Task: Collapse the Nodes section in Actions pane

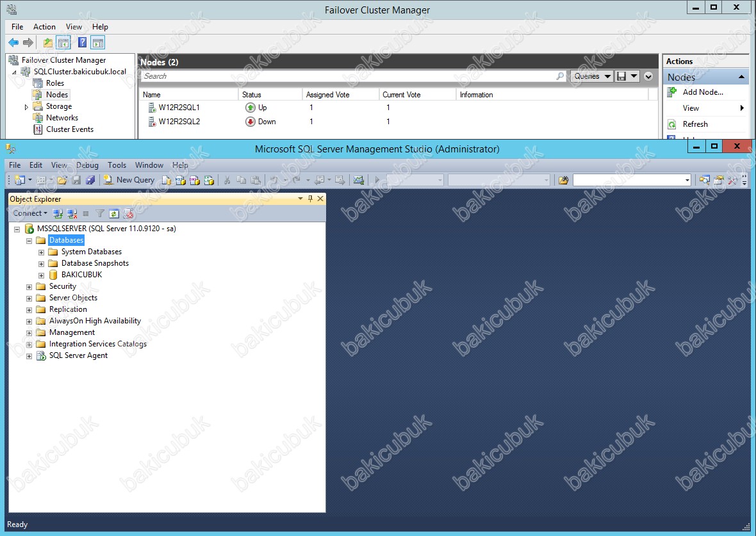Action: [741, 77]
